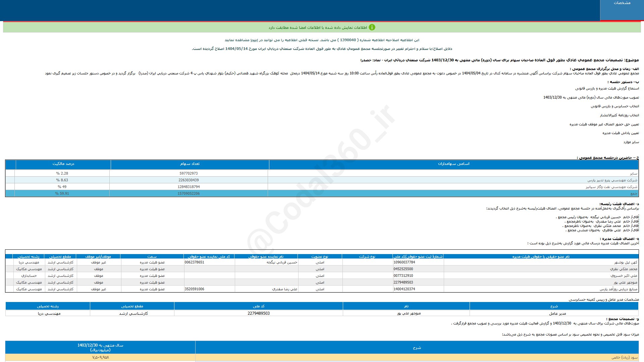
Task: Click header کد ملی نماینده عضو حقوقی
Action: tap(209, 256)
